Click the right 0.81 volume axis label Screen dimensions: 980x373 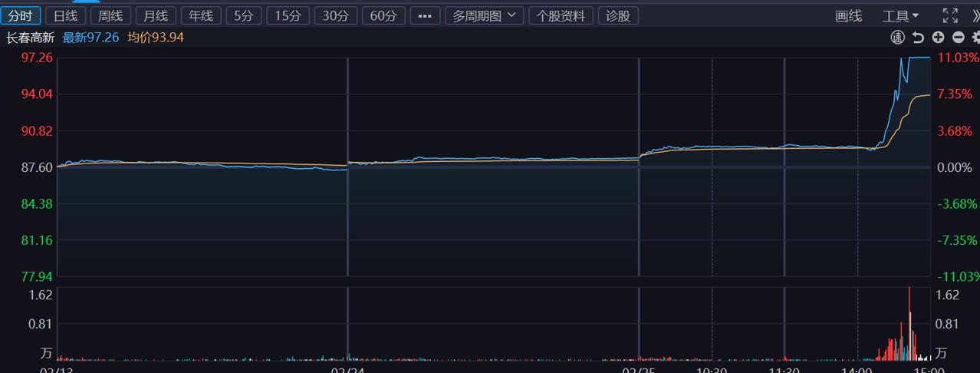point(948,324)
